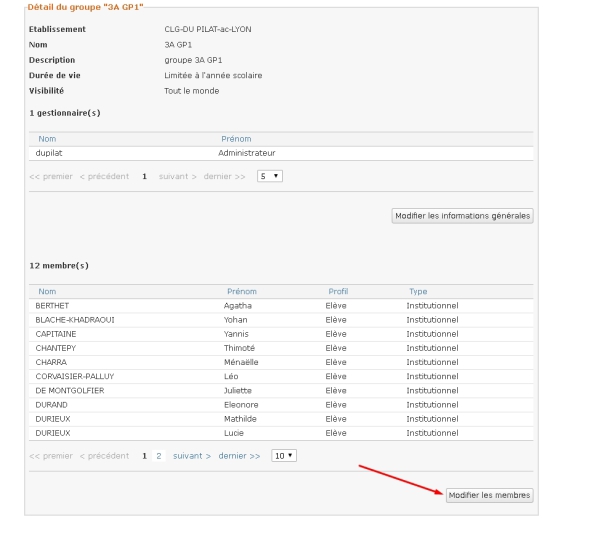Go to members page 2
The height and width of the screenshot is (533, 611).
point(159,456)
